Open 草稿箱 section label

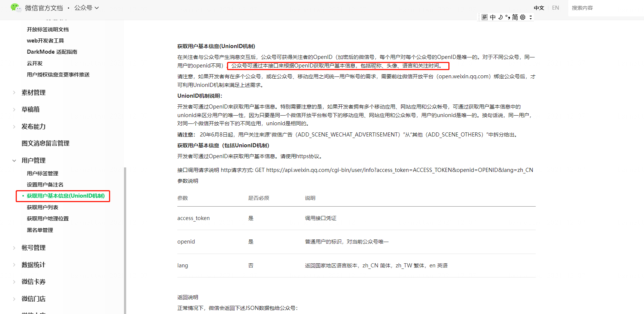click(x=31, y=109)
